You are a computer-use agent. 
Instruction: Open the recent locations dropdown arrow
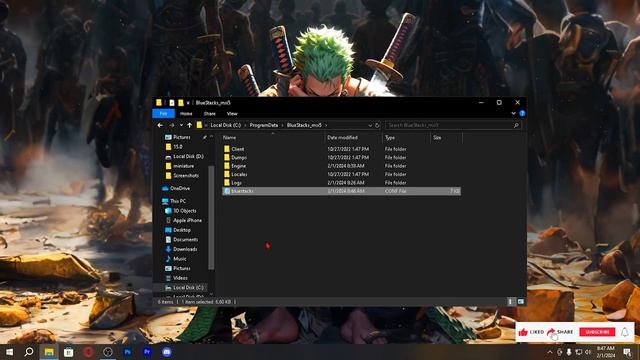click(x=181, y=125)
